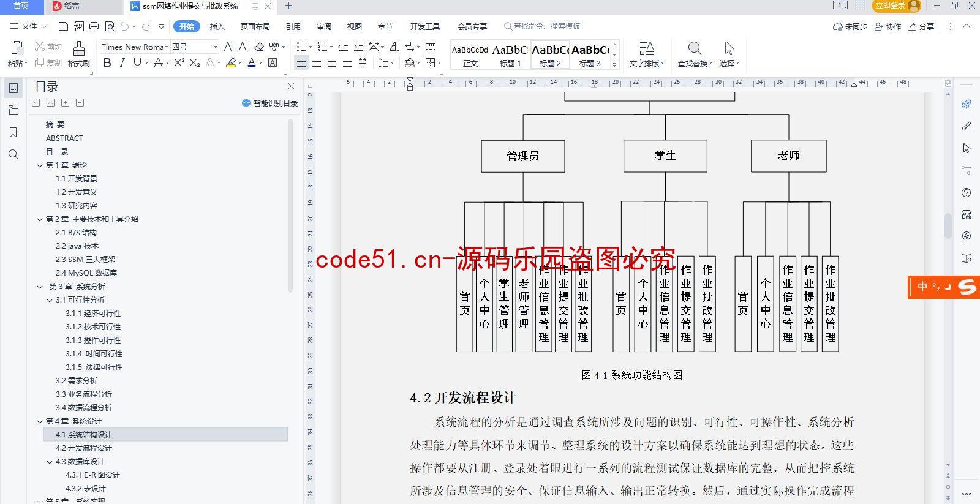Click the 立即登录 login button
This screenshot has width=980, height=504.
point(897,6)
